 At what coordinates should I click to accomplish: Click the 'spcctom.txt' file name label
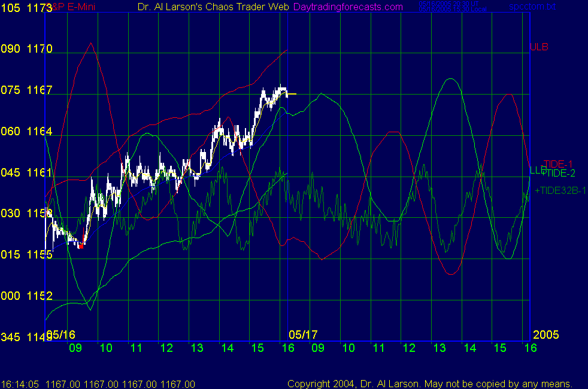pyautogui.click(x=532, y=7)
